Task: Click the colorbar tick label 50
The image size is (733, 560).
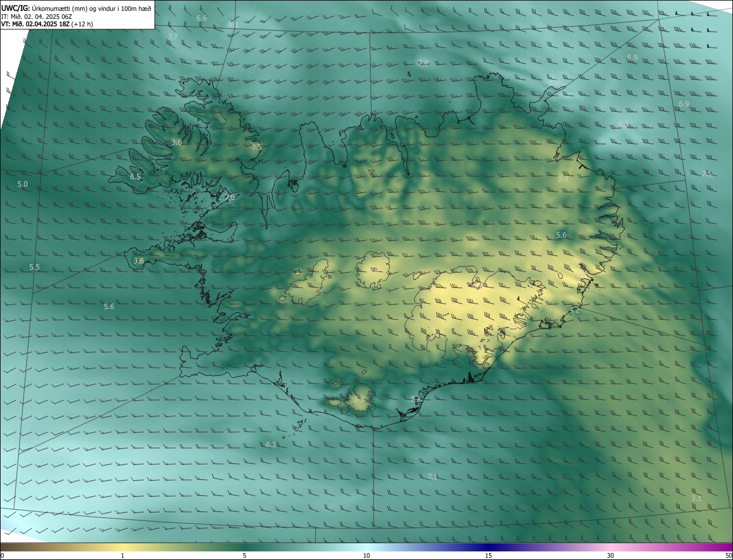Action: (728, 555)
